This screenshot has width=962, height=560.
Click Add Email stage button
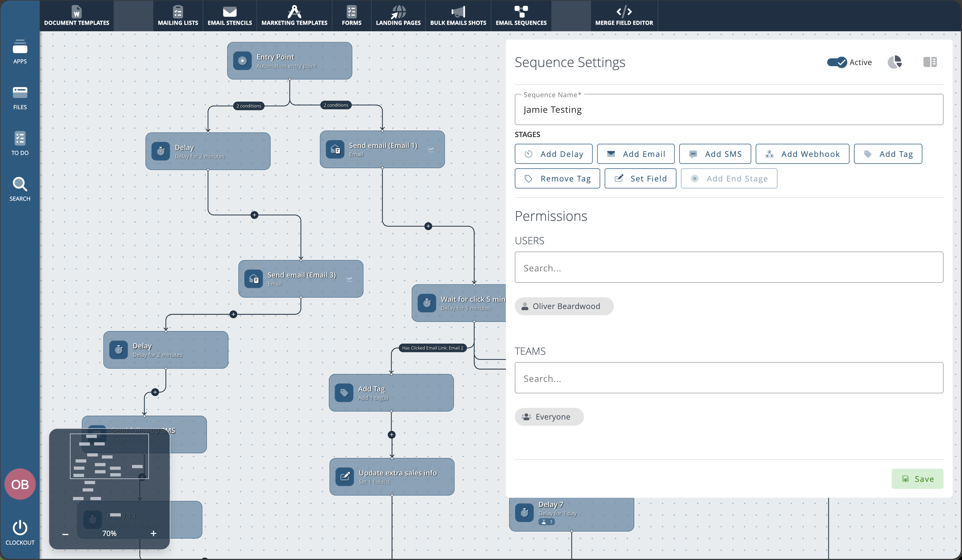(636, 154)
